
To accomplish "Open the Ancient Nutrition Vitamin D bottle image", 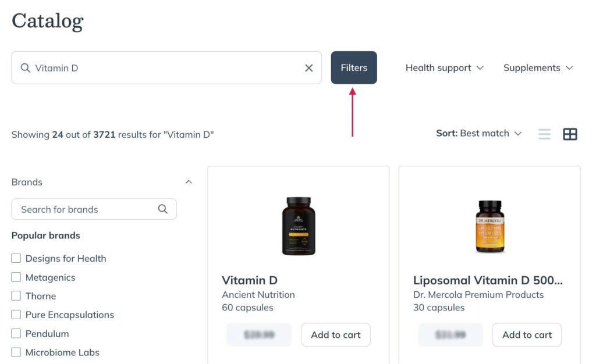I will pyautogui.click(x=298, y=226).
